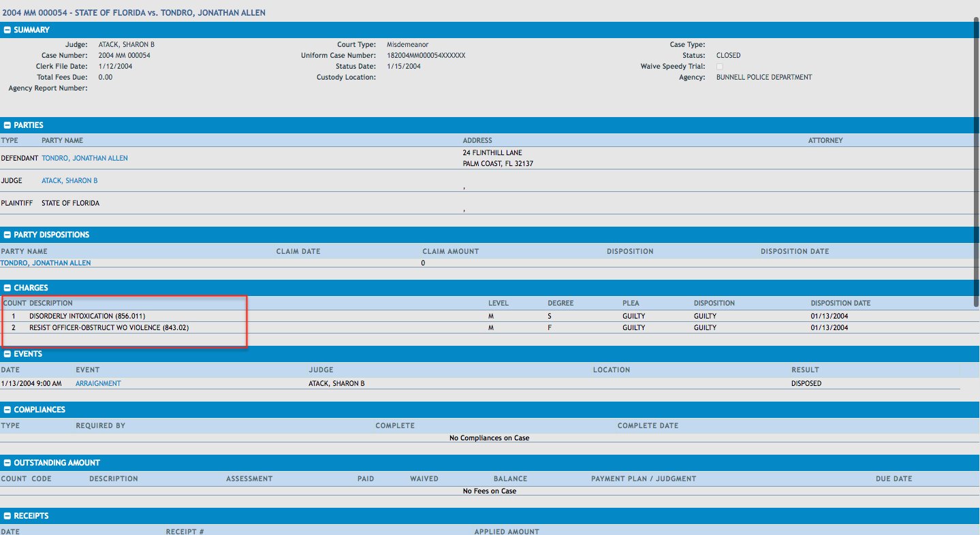Image resolution: width=980 pixels, height=535 pixels.
Task: Open the ARRAIGNMENT event link
Action: click(x=98, y=383)
